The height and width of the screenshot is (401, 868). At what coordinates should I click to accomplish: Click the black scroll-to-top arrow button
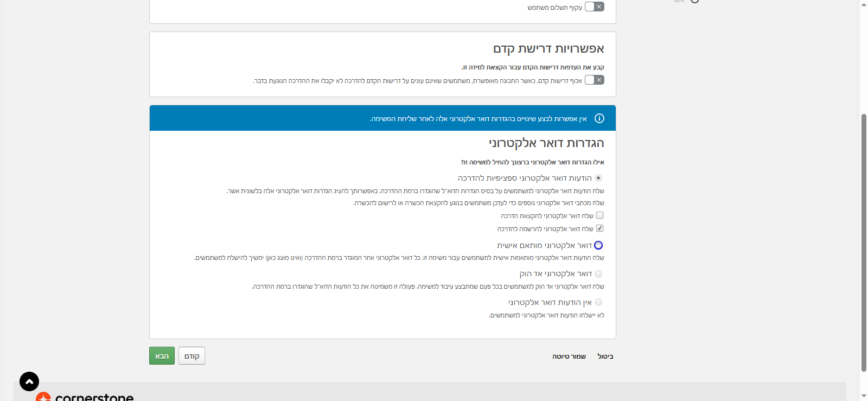(29, 381)
